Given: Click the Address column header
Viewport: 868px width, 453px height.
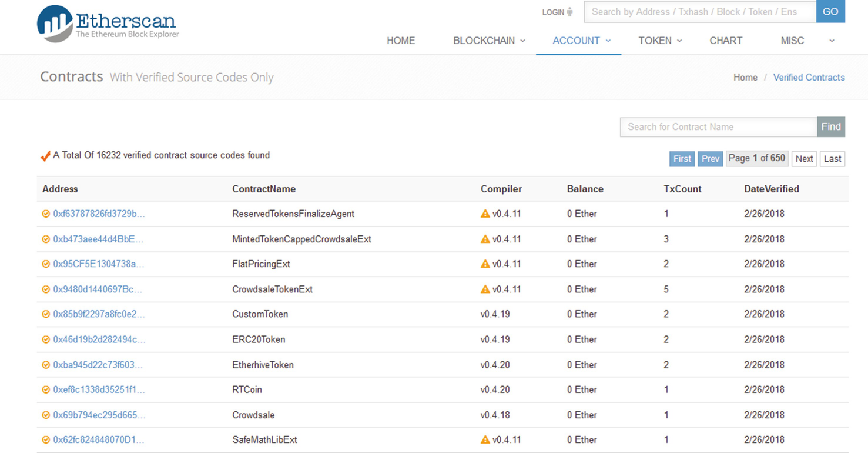Looking at the screenshot, I should point(60,189).
